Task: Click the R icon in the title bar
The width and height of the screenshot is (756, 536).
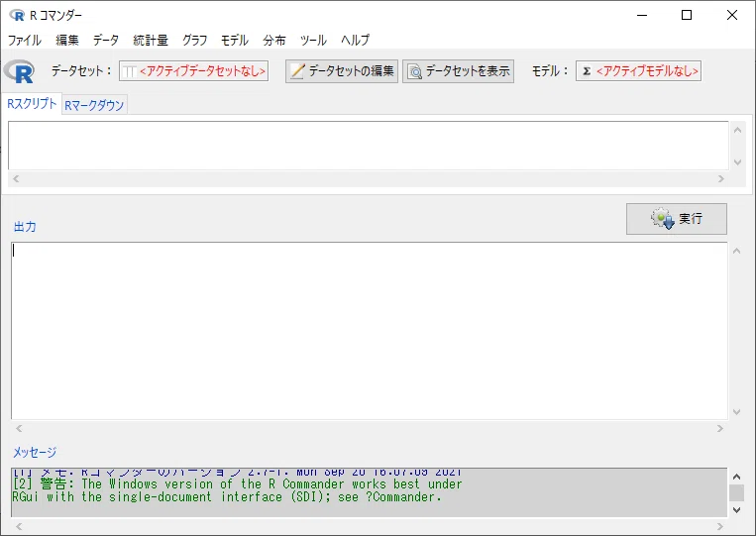Action: (17, 16)
